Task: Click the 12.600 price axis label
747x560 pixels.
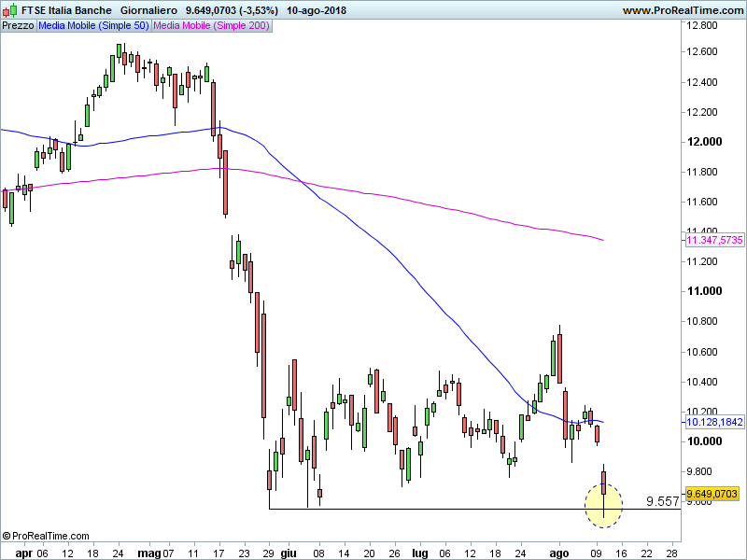Action: (x=702, y=51)
